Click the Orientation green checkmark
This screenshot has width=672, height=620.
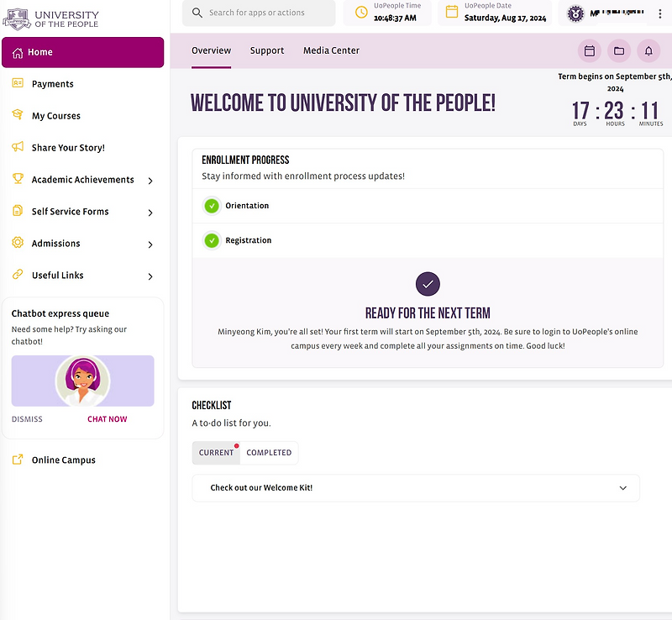point(212,206)
